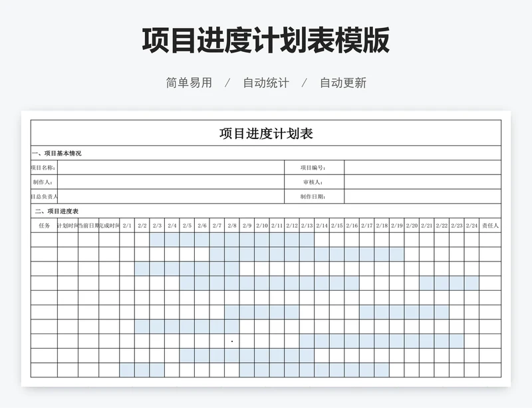Select the 2/1 date column header
Image resolution: width=532 pixels, height=408 pixels.
tap(127, 226)
